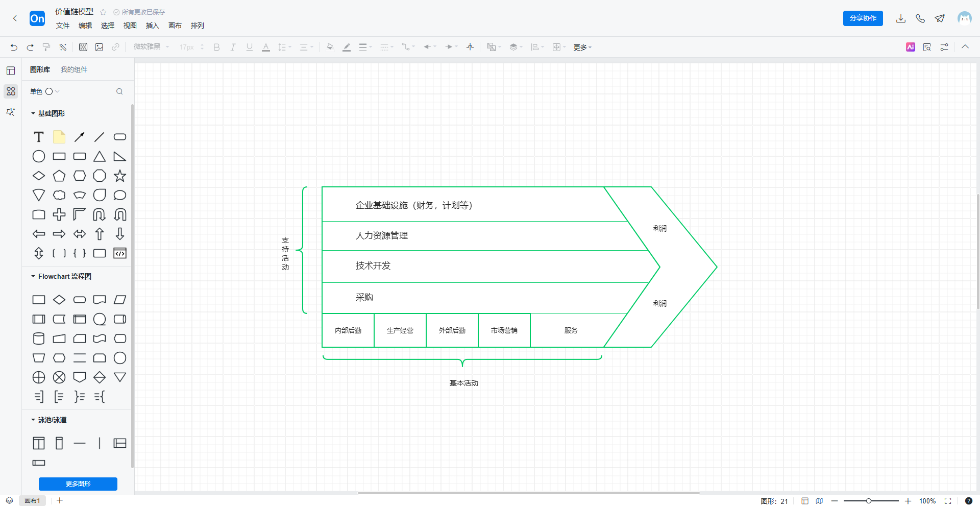Open the 插入 menu
The image size is (980, 507).
[x=152, y=26]
